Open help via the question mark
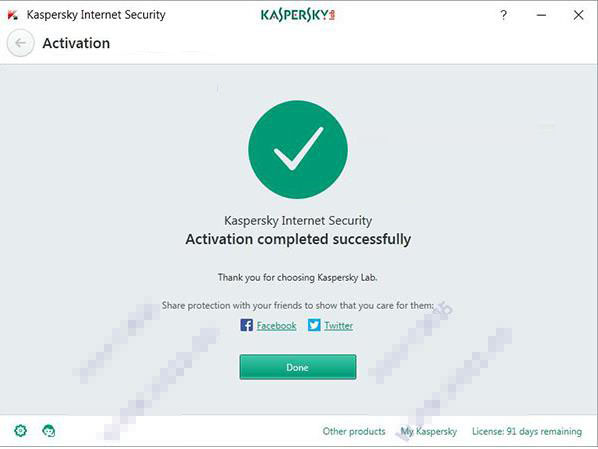Screen dimensions: 598x449 coord(503,15)
